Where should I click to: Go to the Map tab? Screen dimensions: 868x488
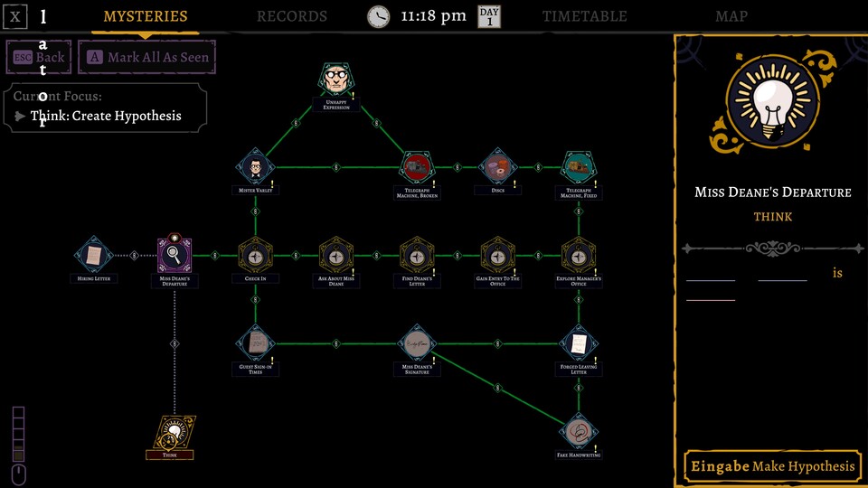[731, 16]
